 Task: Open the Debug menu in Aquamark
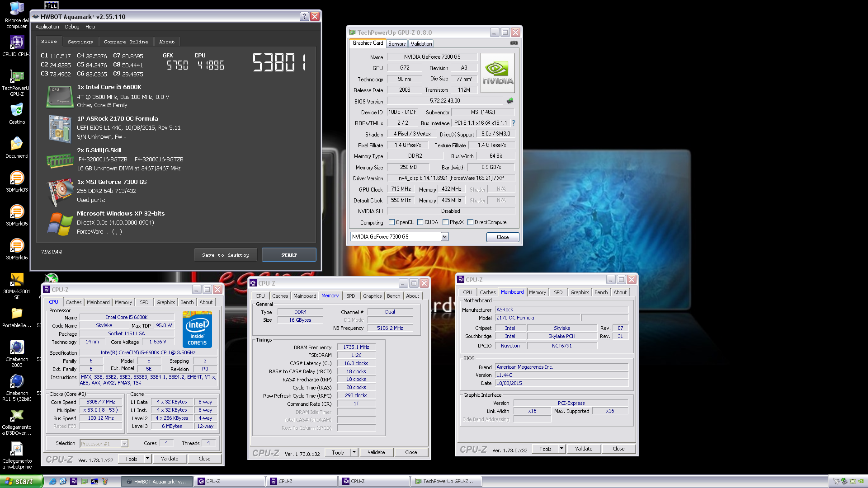click(x=72, y=27)
